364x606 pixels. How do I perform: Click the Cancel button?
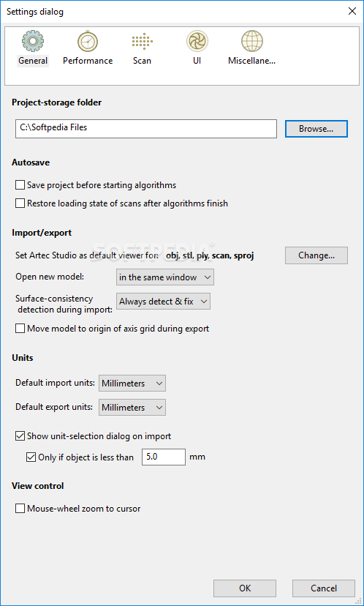point(324,588)
